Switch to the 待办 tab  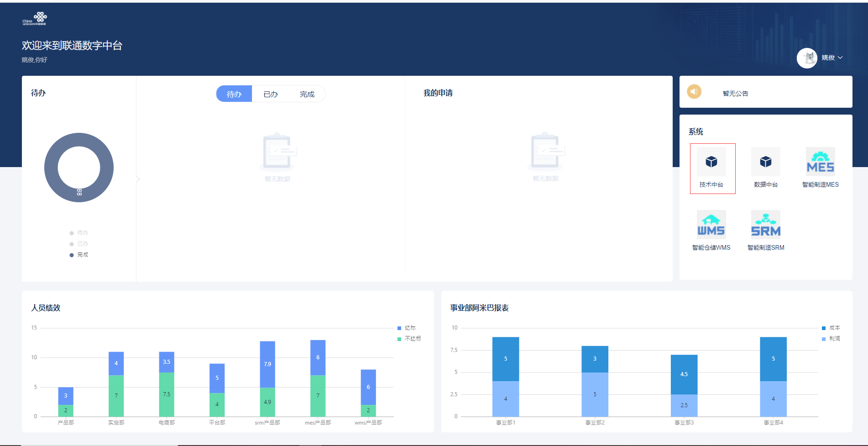point(234,94)
